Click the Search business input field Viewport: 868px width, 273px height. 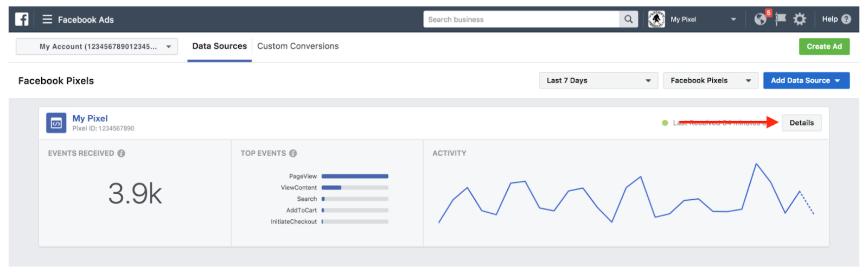(521, 20)
